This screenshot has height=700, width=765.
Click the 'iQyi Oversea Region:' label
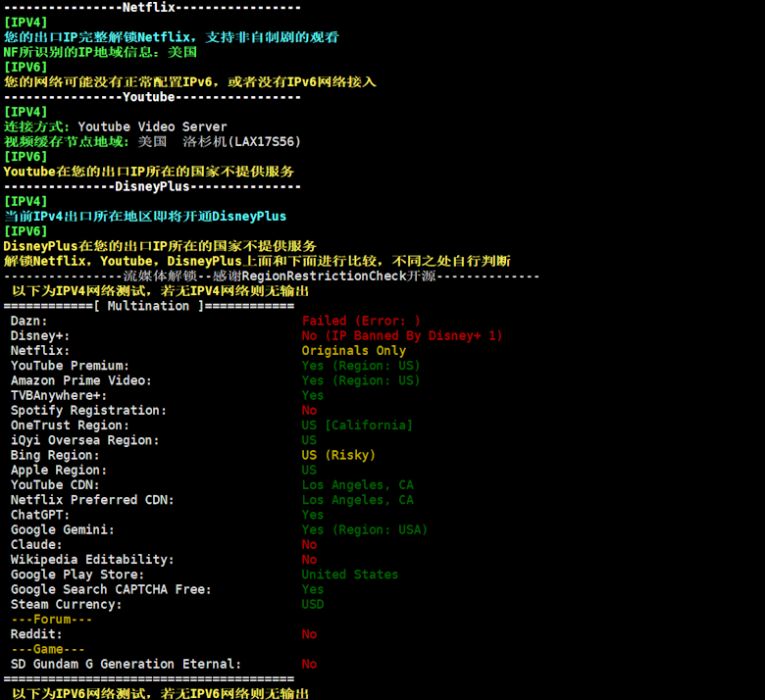[x=85, y=440]
